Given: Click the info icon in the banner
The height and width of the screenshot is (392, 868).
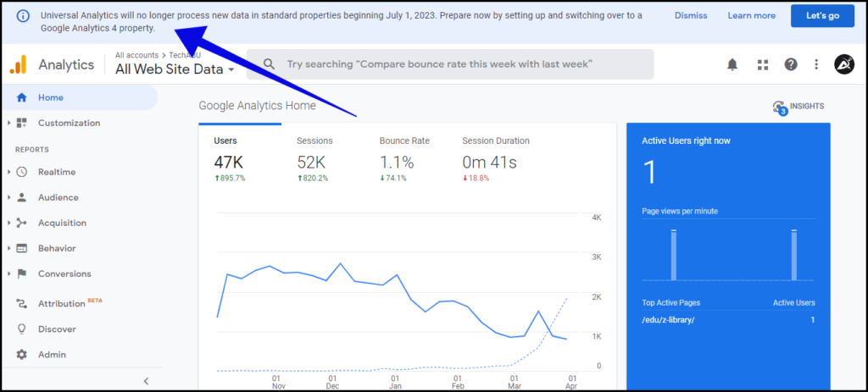Looking at the screenshot, I should pyautogui.click(x=23, y=16).
